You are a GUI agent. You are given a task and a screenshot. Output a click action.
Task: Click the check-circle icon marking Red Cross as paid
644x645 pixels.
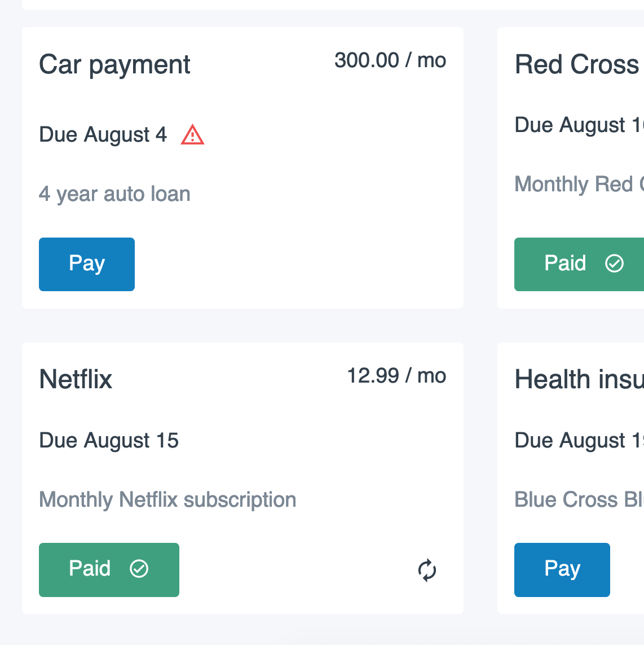point(615,263)
